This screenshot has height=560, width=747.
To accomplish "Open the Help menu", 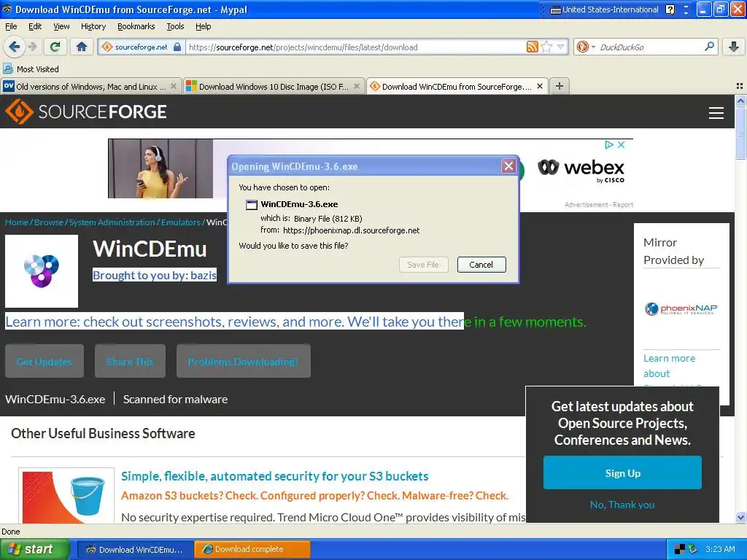I will (203, 26).
